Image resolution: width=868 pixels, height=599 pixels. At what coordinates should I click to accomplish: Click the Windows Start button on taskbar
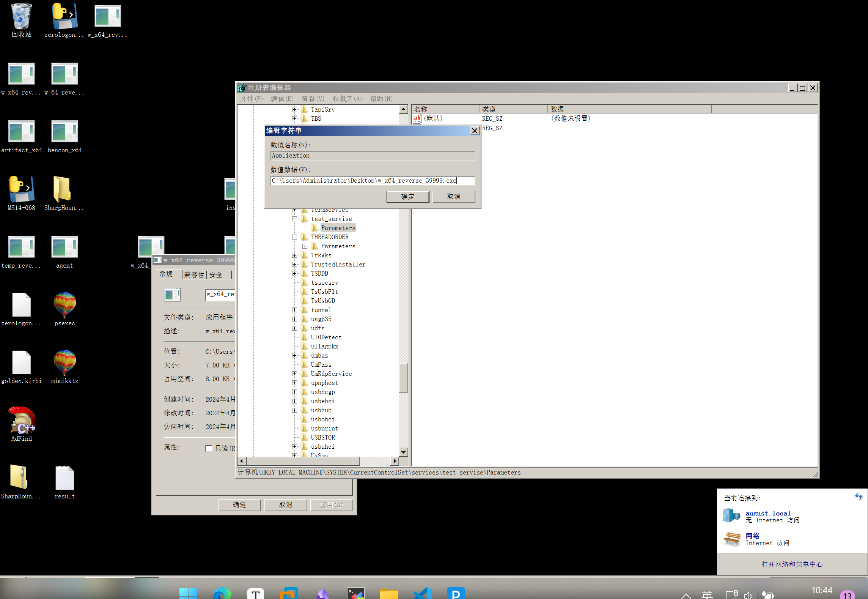pos(188,593)
